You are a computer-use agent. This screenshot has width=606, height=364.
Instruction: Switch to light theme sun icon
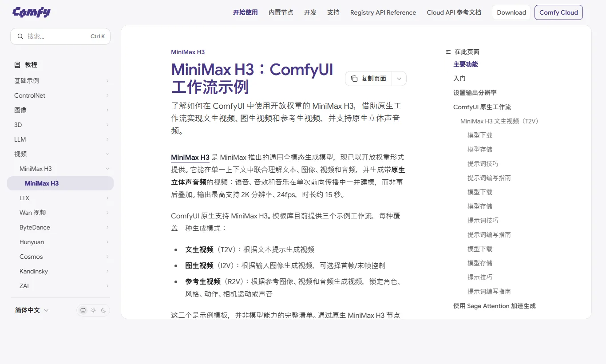[x=93, y=310]
